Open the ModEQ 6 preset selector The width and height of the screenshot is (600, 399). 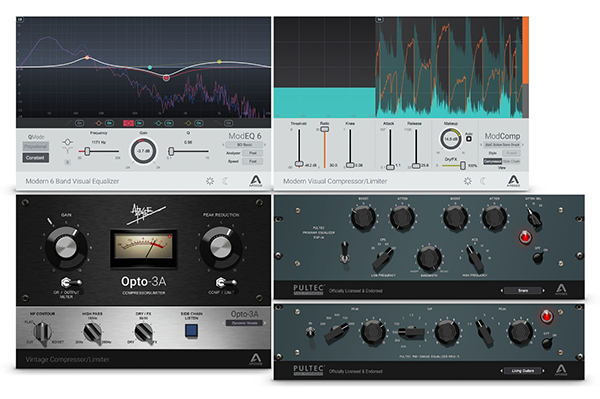[244, 145]
